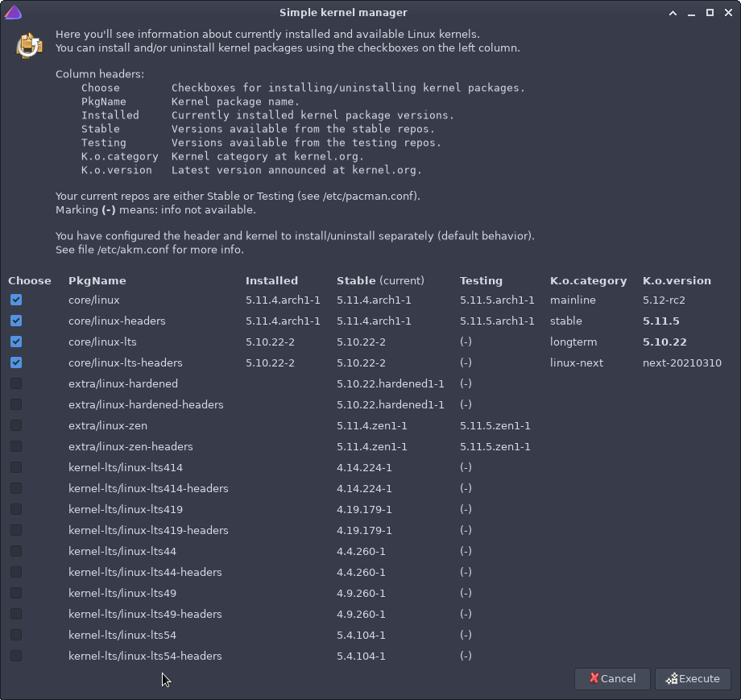This screenshot has width=741, height=700.
Task: Check the kernel-lts/linux-lts419-headers box
Action: pyautogui.click(x=16, y=530)
